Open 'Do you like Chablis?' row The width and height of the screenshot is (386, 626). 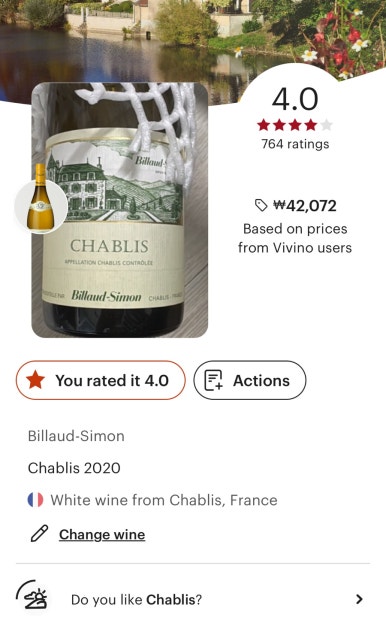pyautogui.click(x=193, y=599)
